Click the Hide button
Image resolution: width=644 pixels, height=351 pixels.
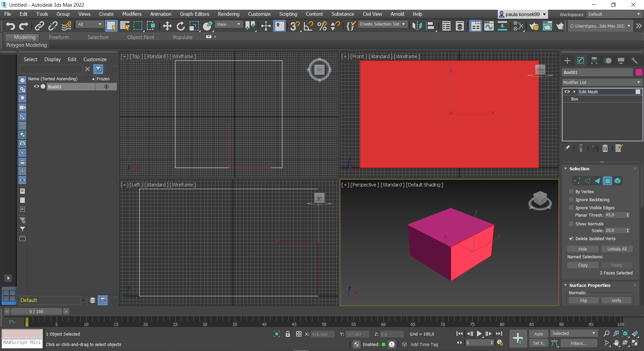[583, 249]
